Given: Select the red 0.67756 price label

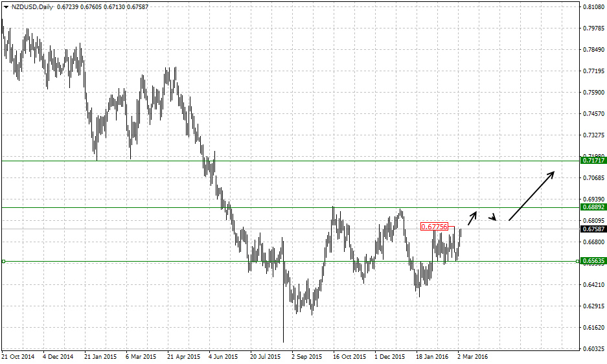Looking at the screenshot, I should [434, 227].
